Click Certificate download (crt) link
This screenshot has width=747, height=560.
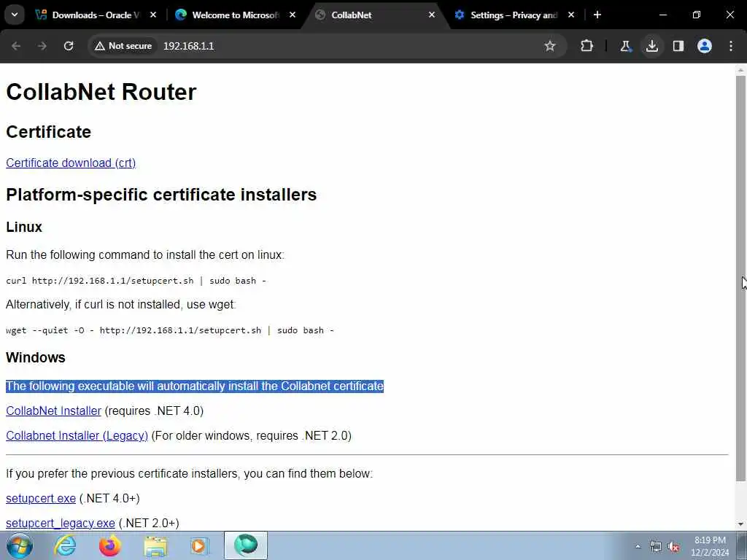(71, 163)
